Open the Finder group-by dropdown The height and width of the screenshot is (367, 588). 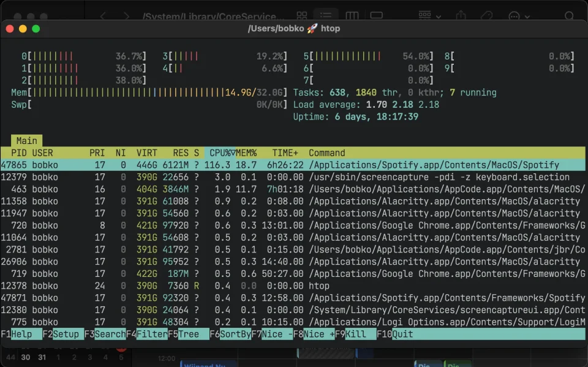pos(429,15)
